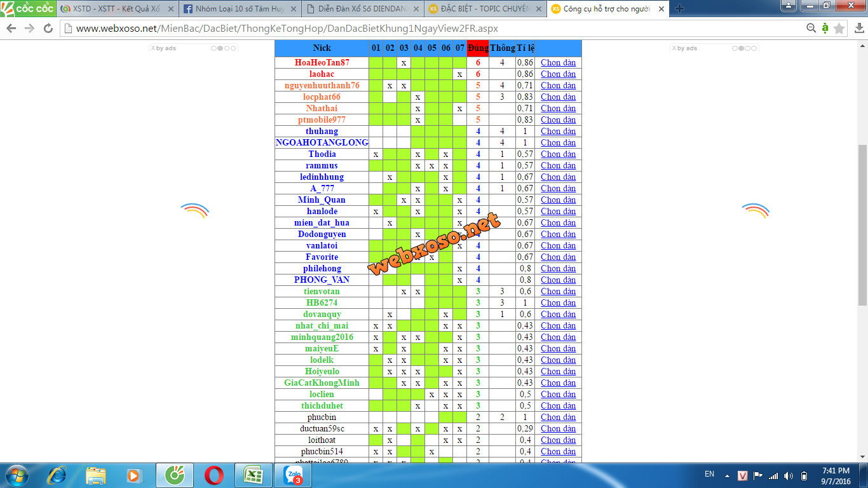Viewport: 868px width, 488px height.
Task: Open Unikey V icon in system tray
Action: (742, 475)
